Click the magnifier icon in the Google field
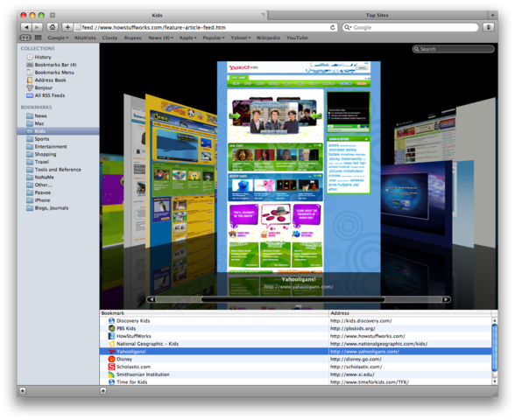Image resolution: width=515 pixels, height=420 pixels. coord(348,27)
